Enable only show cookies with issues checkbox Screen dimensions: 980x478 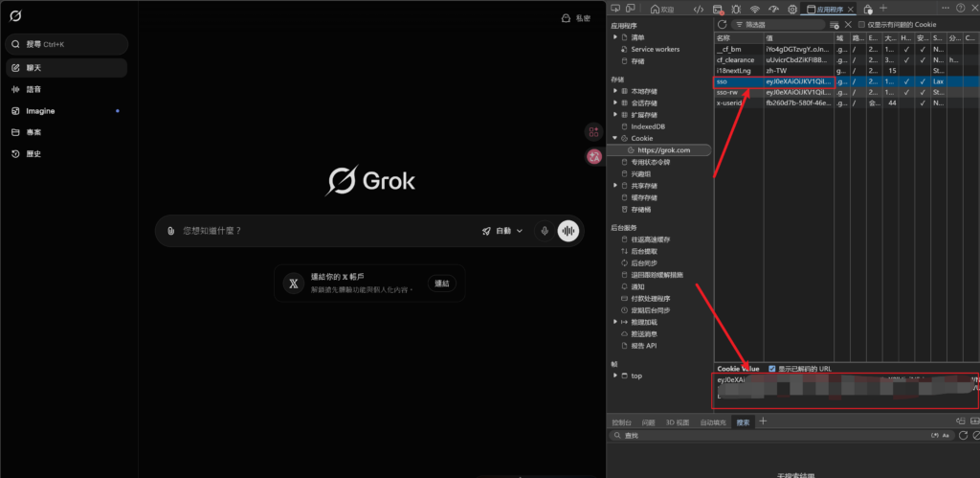click(861, 24)
